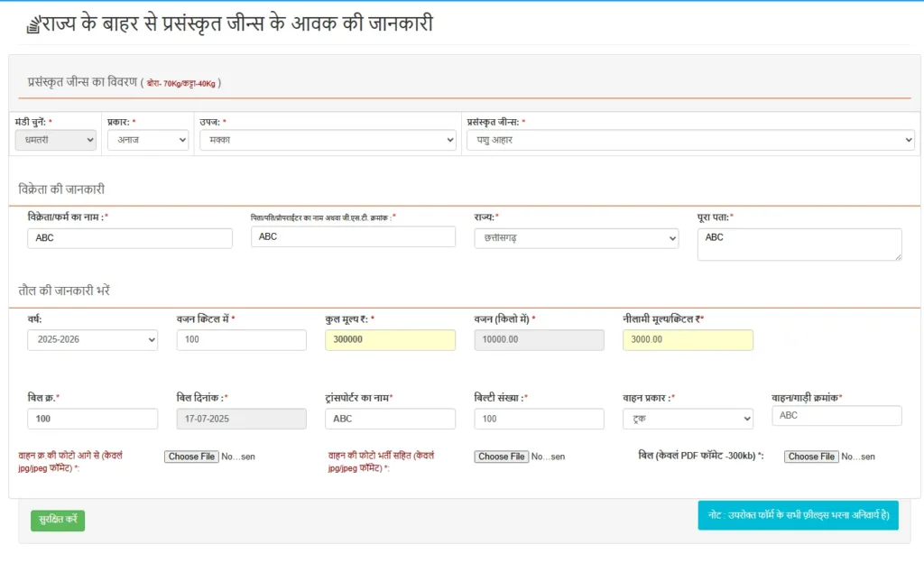This screenshot has width=924, height=563.
Task: Click Choose File for vehicle front photo upload
Action: (x=191, y=457)
